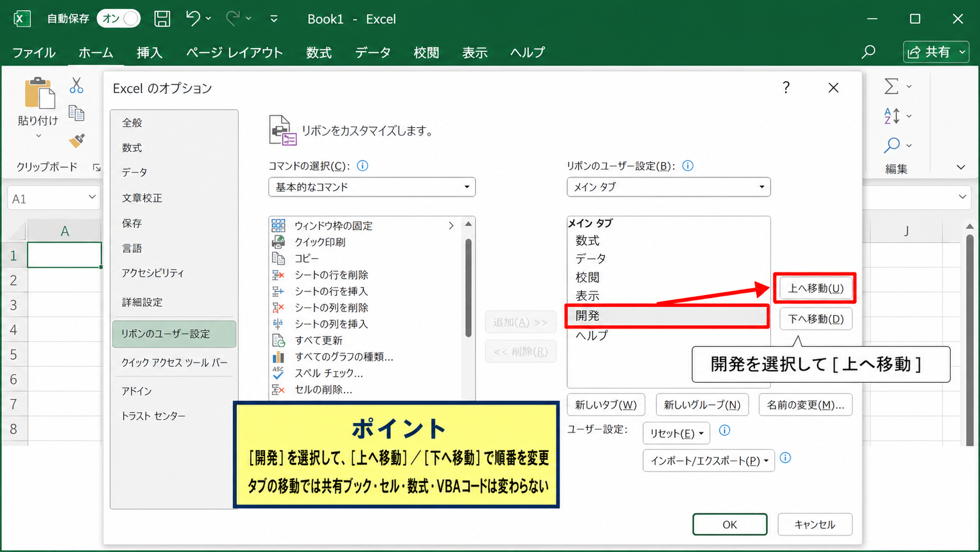Image resolution: width=980 pixels, height=552 pixels.
Task: Open the ファイル menu tab
Action: (x=34, y=53)
